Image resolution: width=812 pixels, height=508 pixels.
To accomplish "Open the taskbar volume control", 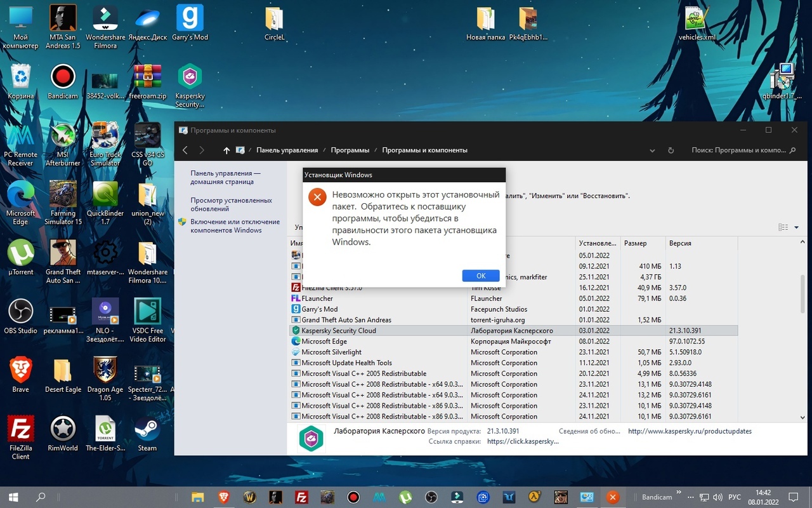I will 717,497.
